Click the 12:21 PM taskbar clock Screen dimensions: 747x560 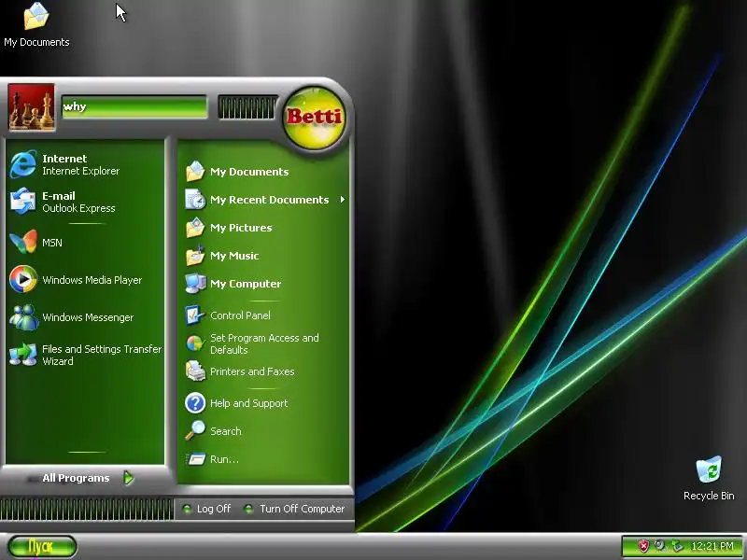pyautogui.click(x=712, y=546)
